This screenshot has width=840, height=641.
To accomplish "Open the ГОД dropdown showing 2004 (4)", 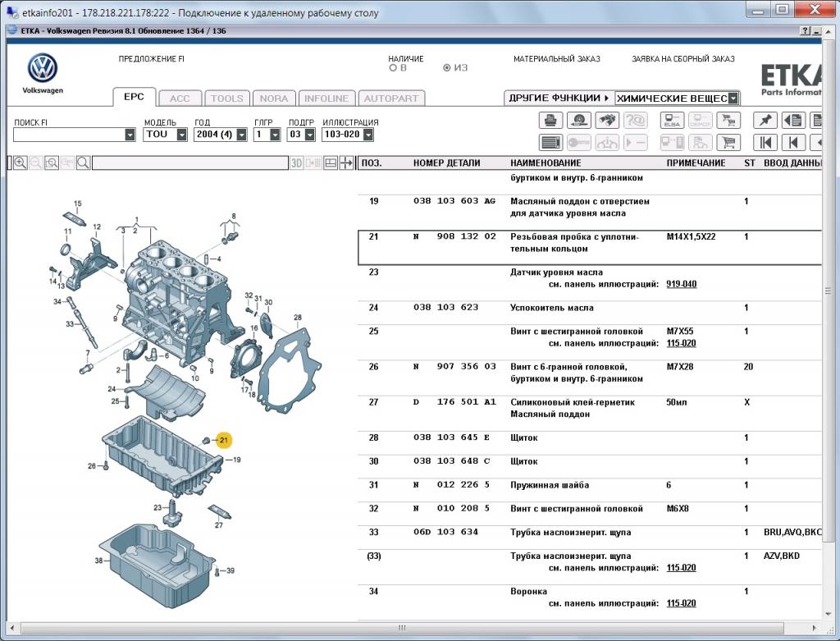I will pos(242,135).
